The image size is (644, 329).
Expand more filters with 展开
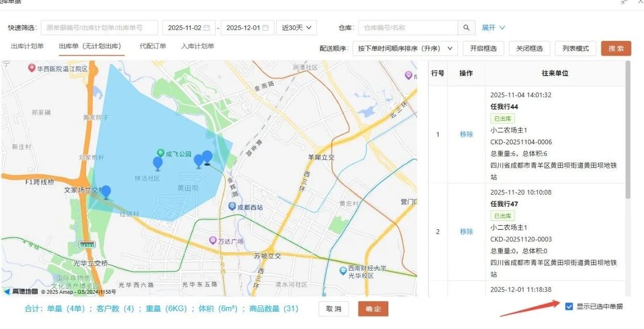pos(493,28)
